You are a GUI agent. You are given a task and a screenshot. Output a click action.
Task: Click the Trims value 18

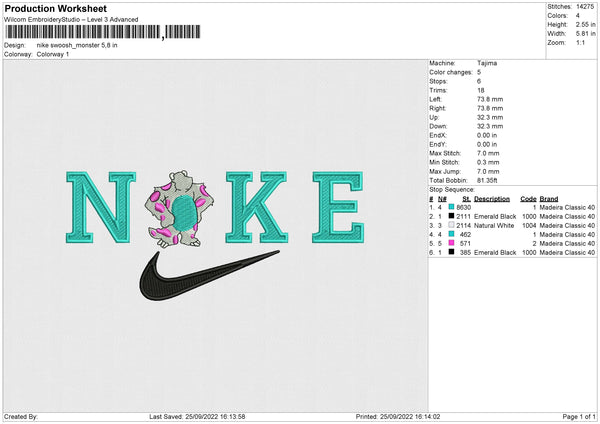pos(481,90)
